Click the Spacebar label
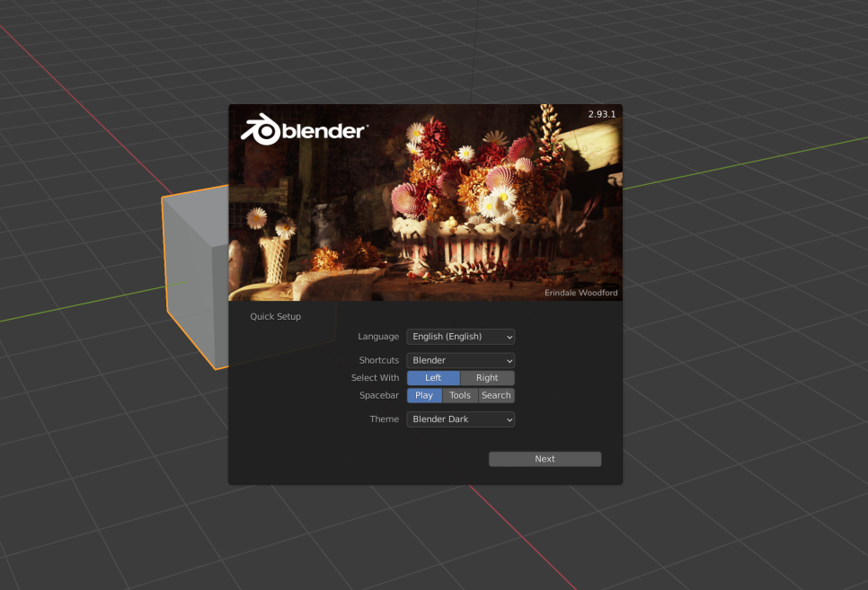 pyautogui.click(x=378, y=396)
